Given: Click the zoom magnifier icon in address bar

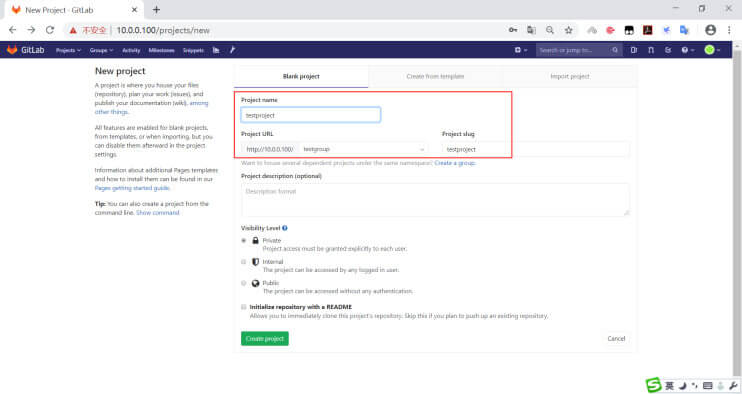Looking at the screenshot, I should 549,30.
